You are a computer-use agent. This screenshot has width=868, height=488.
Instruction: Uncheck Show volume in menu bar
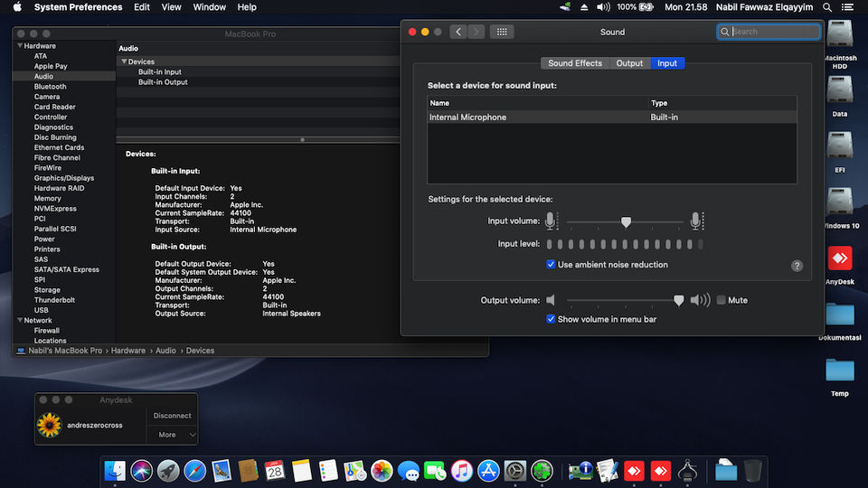click(552, 319)
